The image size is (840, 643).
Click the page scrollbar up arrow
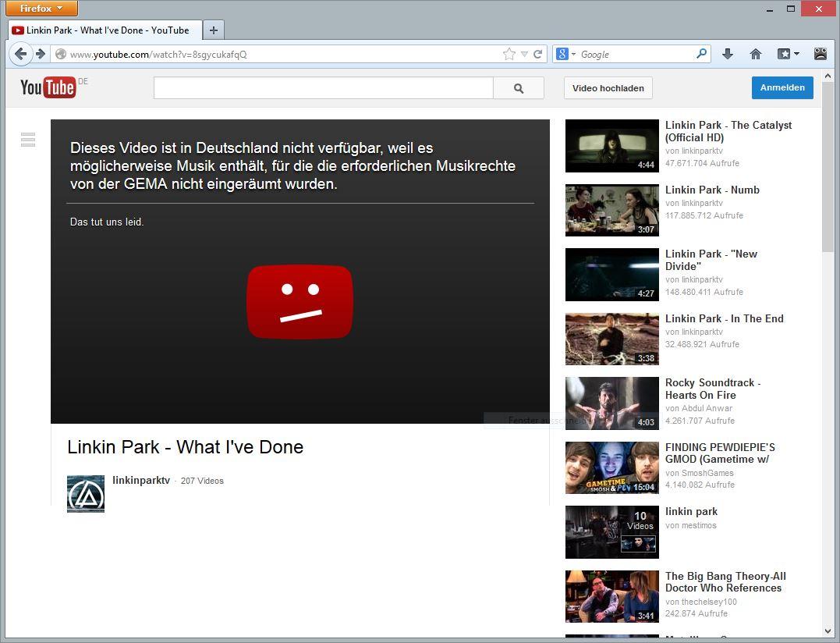tap(828, 76)
